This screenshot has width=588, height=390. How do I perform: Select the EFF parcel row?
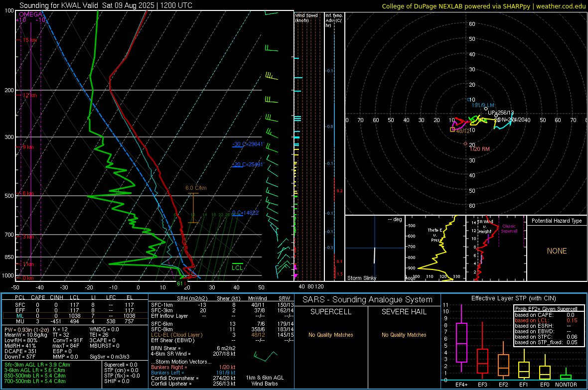[74, 310]
